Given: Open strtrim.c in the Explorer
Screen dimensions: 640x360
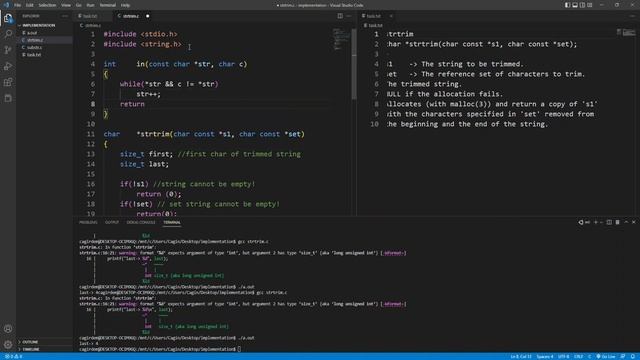Looking at the screenshot, I should [45, 40].
